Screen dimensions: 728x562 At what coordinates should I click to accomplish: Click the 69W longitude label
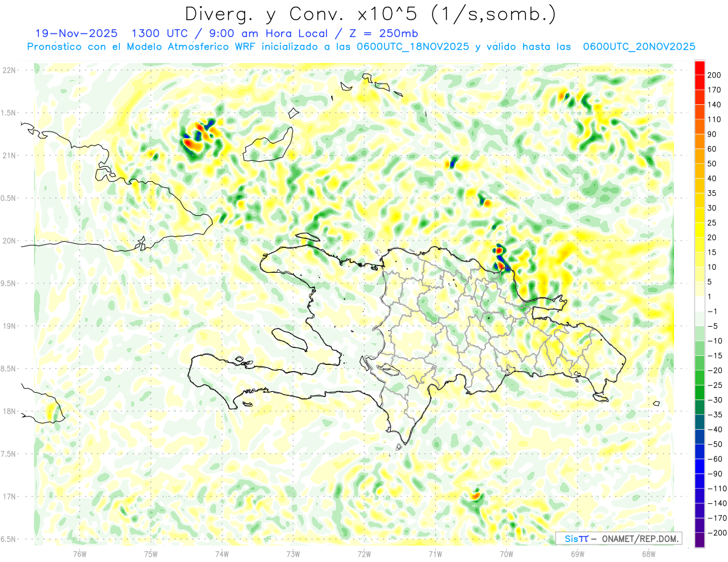[578, 554]
